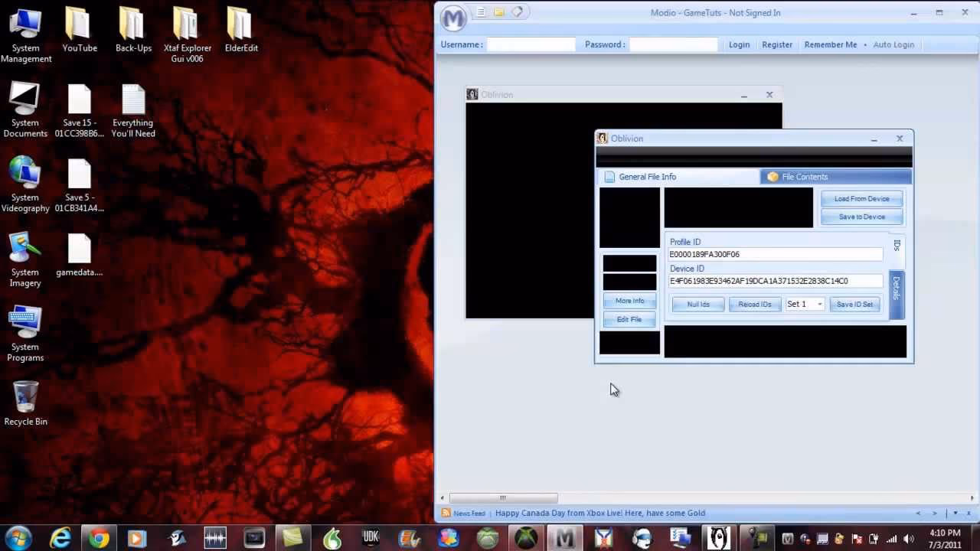Click the tag icon in Modio's quick toolbar

point(518,12)
